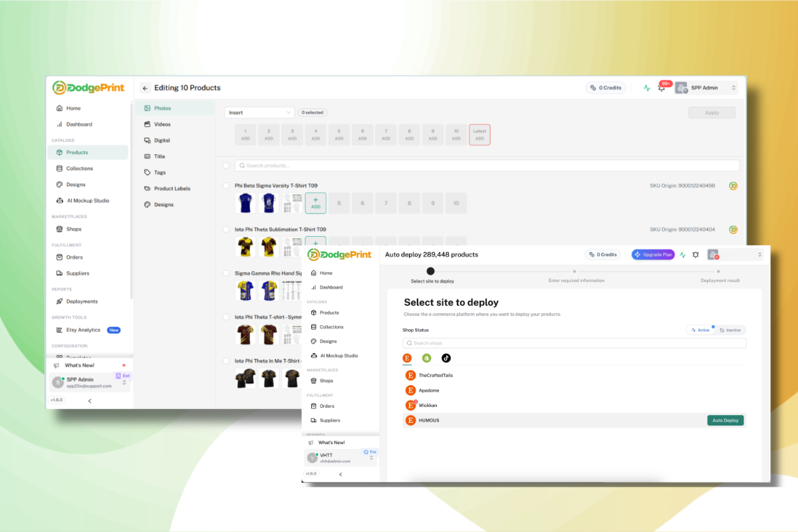This screenshot has width=798, height=532.
Task: Click Auto Deploy for the HUMOUS shop
Action: 726,420
